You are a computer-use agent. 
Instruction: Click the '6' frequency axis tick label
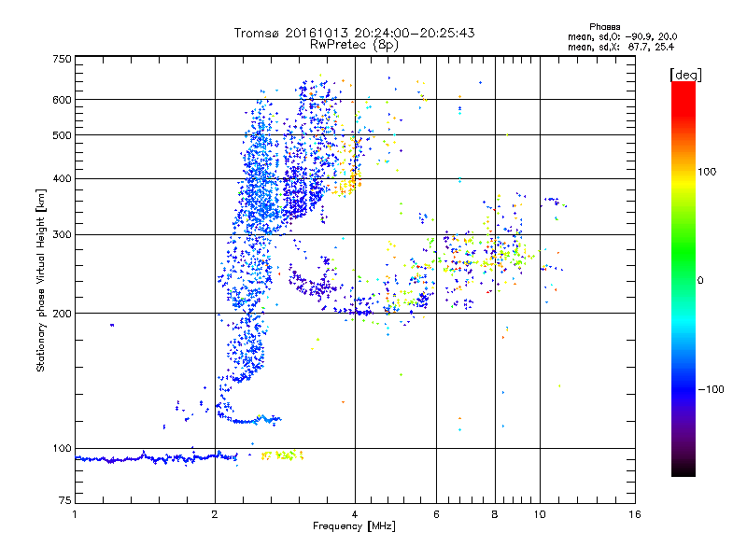tap(436, 514)
